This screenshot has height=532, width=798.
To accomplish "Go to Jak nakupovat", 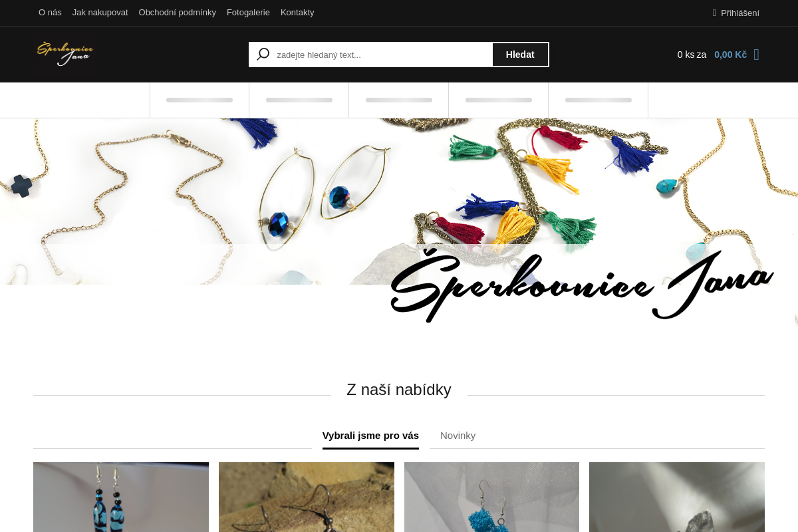I will [100, 13].
